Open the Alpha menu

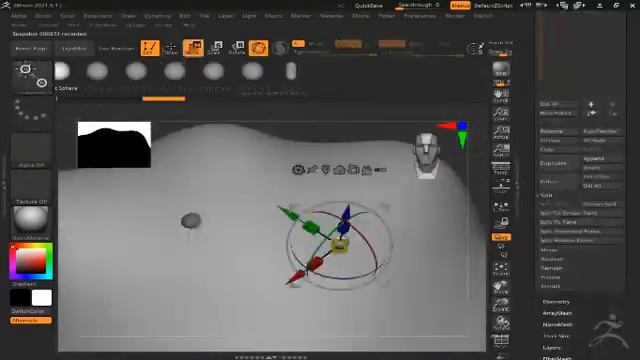pos(18,16)
